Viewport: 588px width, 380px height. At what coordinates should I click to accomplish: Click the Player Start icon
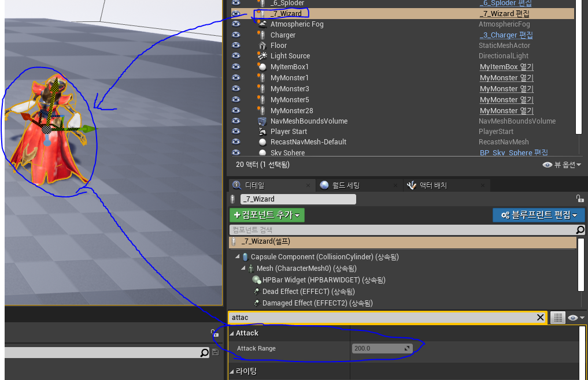pos(262,132)
